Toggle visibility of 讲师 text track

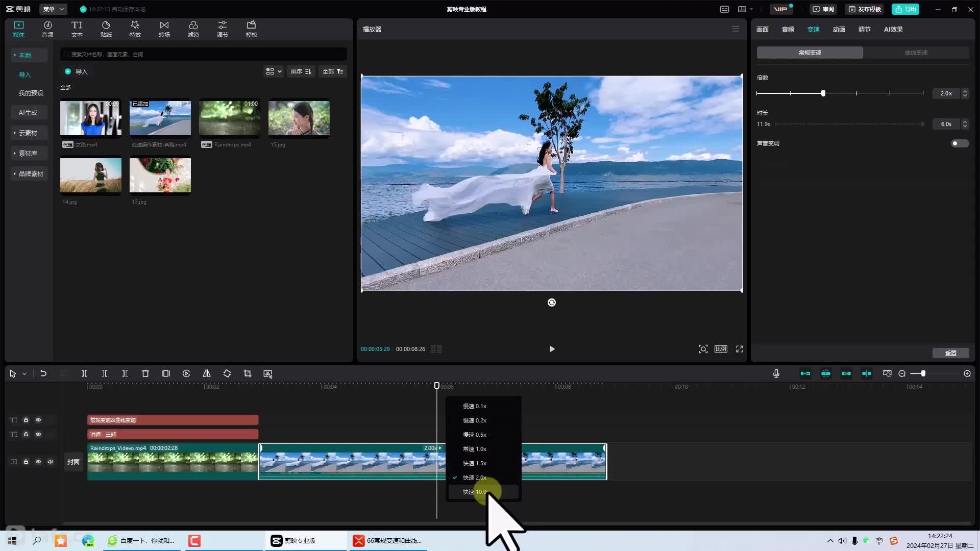(38, 434)
